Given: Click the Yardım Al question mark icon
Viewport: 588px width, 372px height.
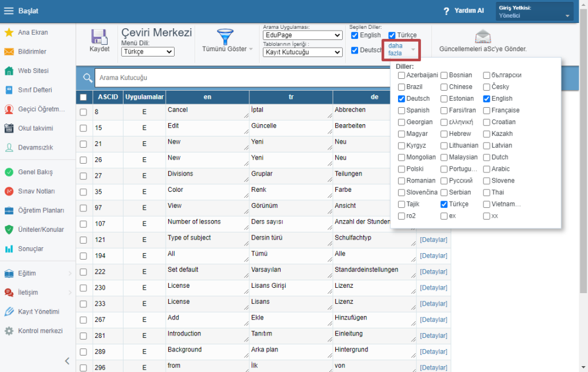Looking at the screenshot, I should point(446,11).
